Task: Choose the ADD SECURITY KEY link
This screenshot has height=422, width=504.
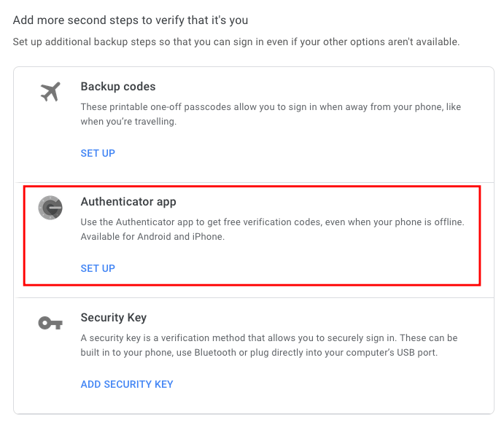Action: [x=127, y=384]
